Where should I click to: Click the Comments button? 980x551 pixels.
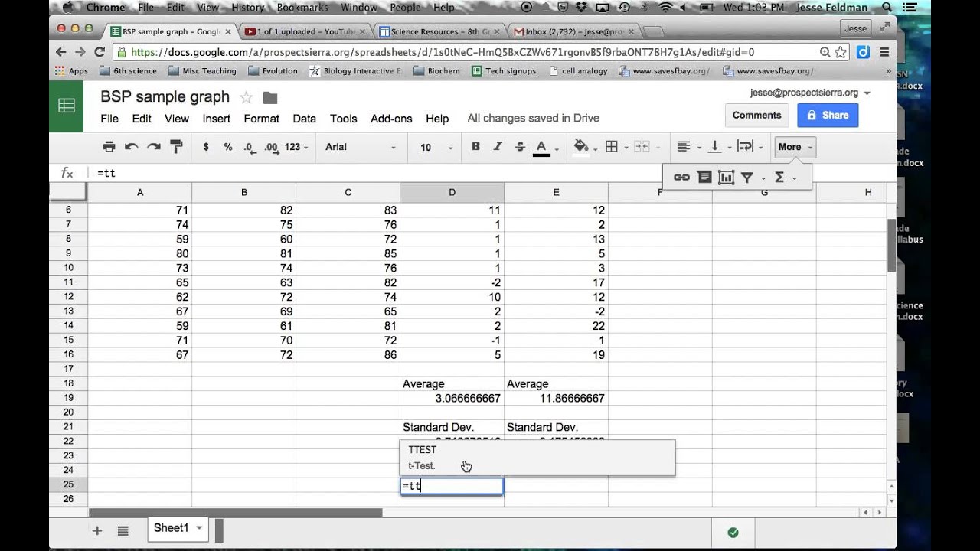(x=756, y=116)
